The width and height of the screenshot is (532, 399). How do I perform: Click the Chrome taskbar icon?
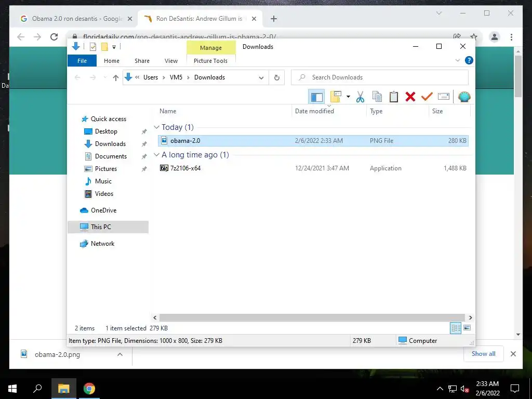pyautogui.click(x=89, y=389)
